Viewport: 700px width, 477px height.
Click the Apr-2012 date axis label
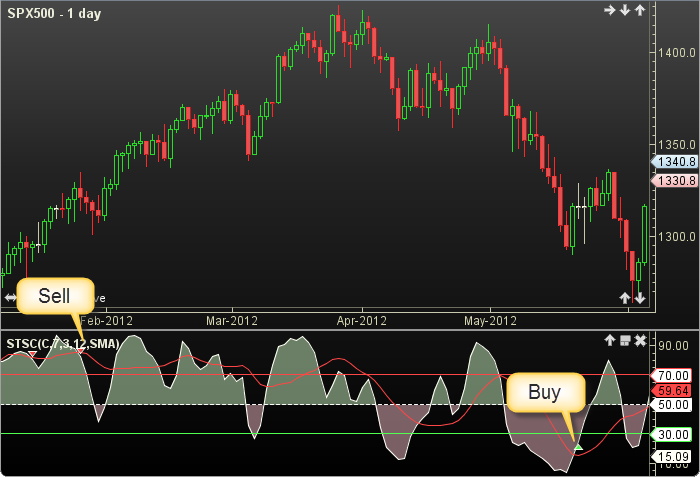[x=362, y=321]
